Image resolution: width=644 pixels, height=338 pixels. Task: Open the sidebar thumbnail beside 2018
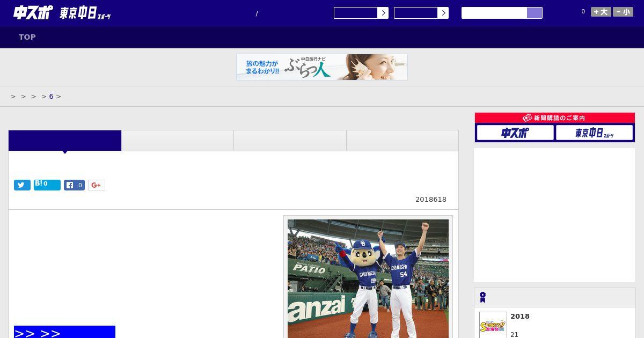click(x=493, y=325)
